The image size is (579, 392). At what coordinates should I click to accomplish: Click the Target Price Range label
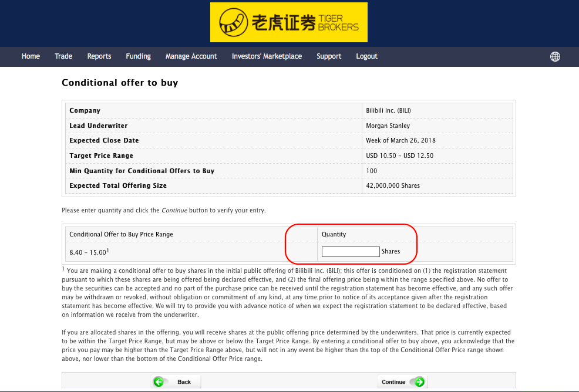[x=101, y=156]
